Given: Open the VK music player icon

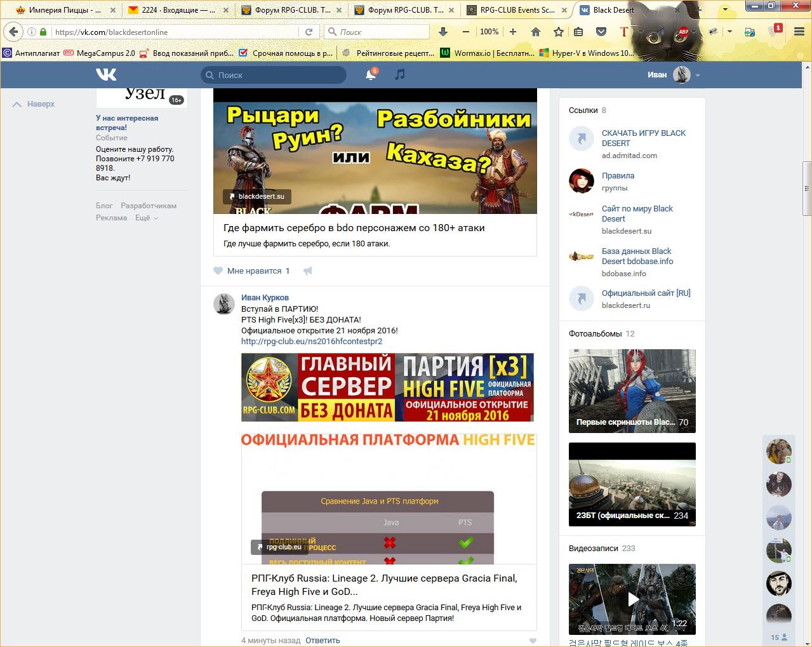Looking at the screenshot, I should point(399,75).
